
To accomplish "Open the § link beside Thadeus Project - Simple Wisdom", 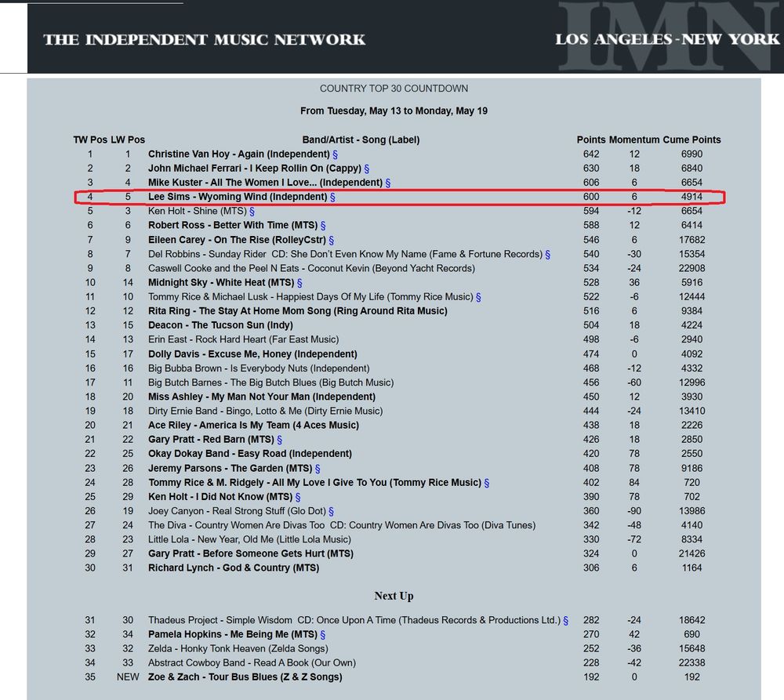I will point(565,621).
